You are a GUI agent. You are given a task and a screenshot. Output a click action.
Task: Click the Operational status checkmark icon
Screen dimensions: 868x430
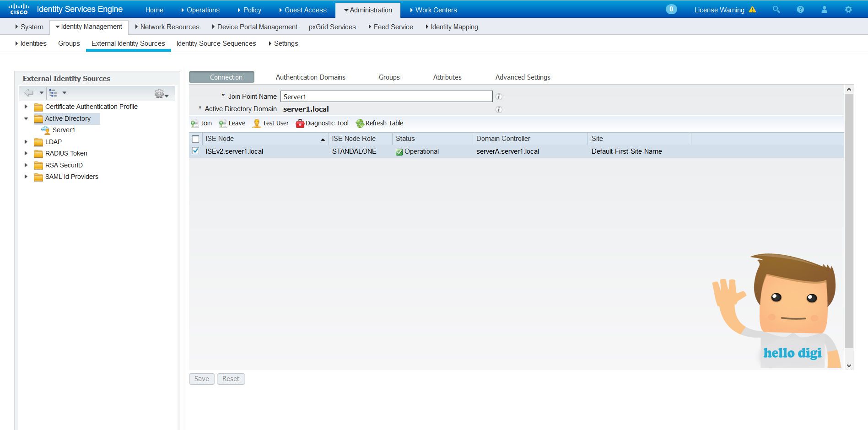pos(399,152)
